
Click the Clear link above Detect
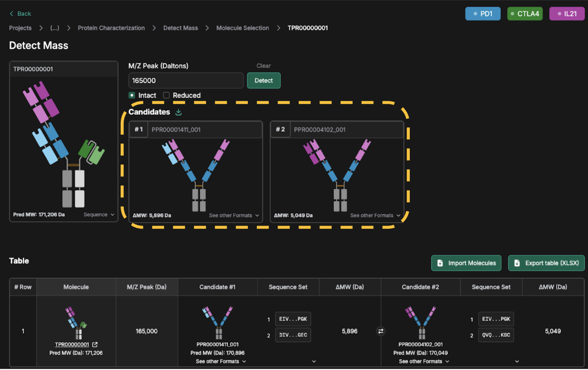[264, 66]
